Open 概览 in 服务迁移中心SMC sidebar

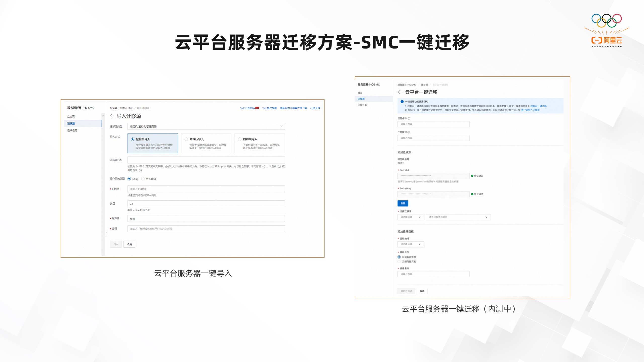click(x=360, y=93)
